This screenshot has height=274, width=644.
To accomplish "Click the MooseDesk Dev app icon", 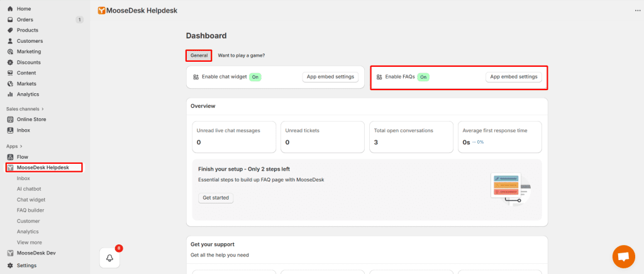I will point(10,253).
